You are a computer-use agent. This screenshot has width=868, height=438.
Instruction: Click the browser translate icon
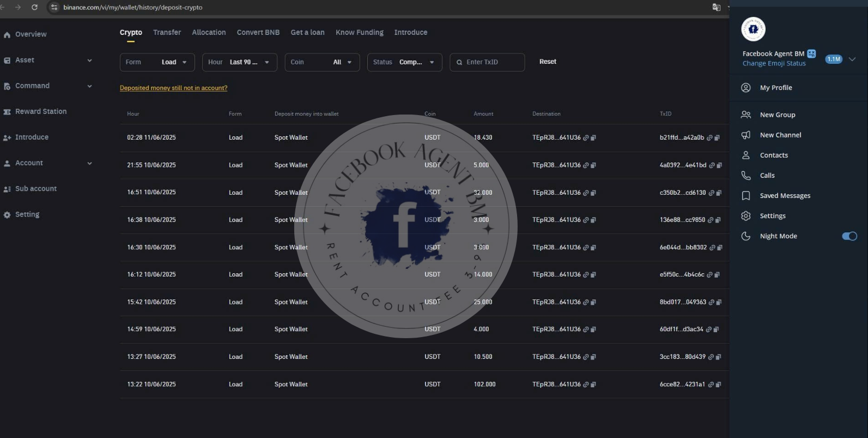pos(717,7)
